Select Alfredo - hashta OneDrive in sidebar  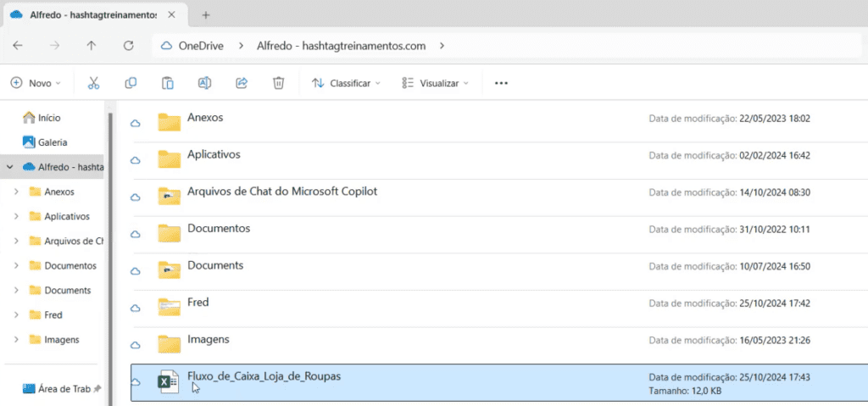coord(63,167)
